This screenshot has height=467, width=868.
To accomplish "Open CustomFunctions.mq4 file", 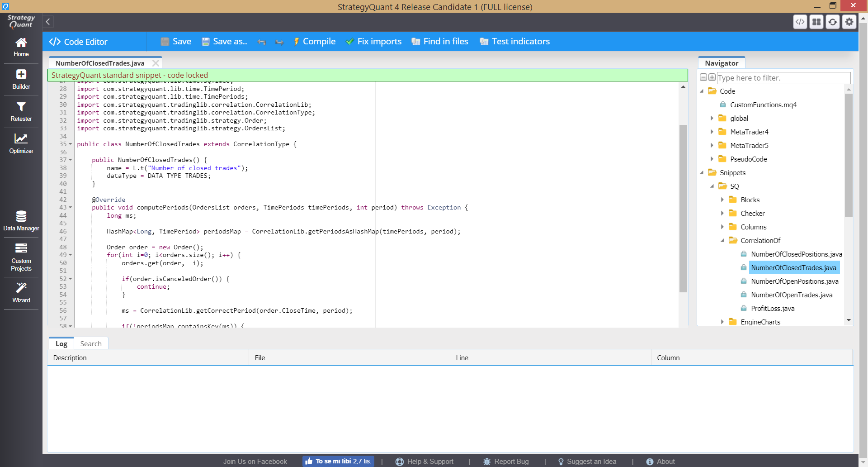I will (763, 105).
